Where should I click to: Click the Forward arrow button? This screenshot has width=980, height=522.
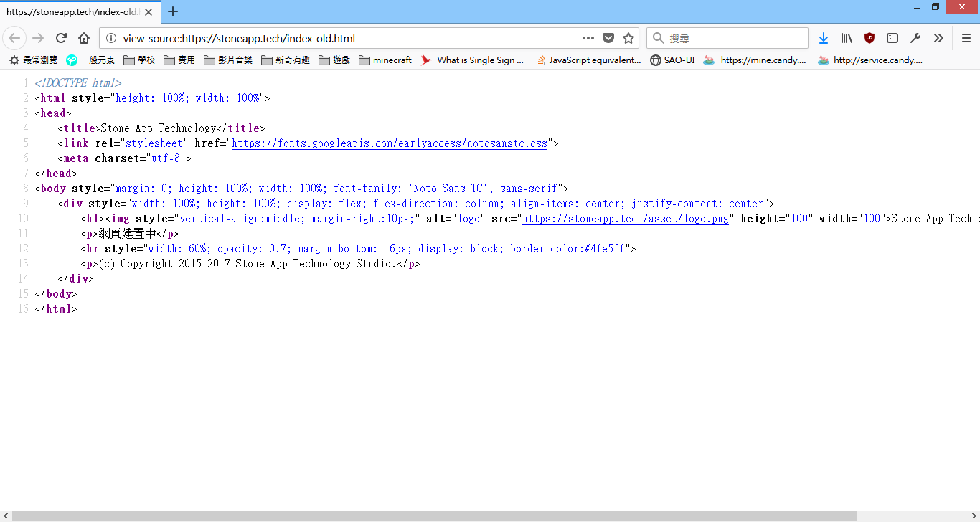click(x=38, y=38)
